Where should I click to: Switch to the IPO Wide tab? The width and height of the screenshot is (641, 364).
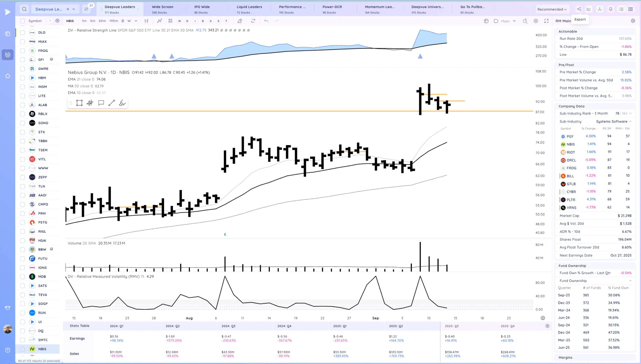[x=202, y=9]
